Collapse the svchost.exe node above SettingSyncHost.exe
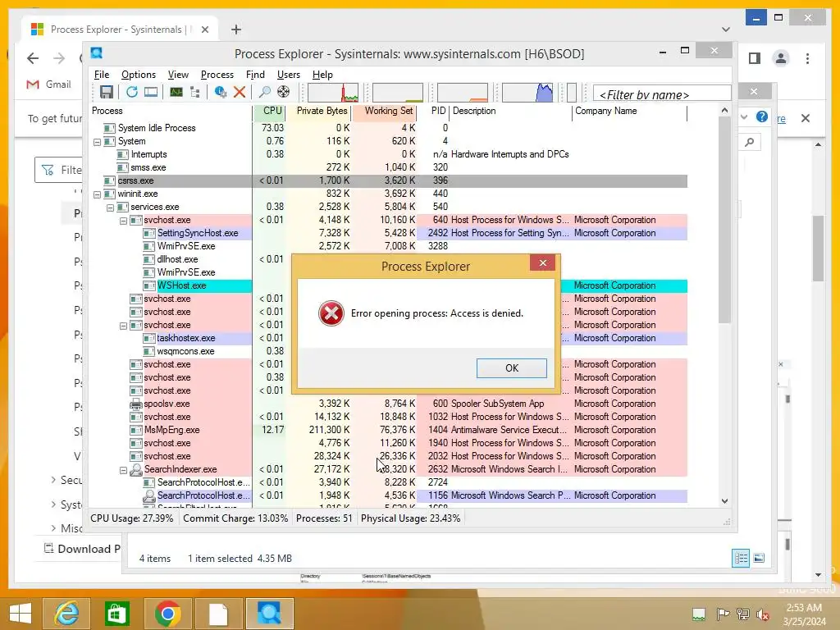Screen dimensions: 840x630 coord(123,221)
